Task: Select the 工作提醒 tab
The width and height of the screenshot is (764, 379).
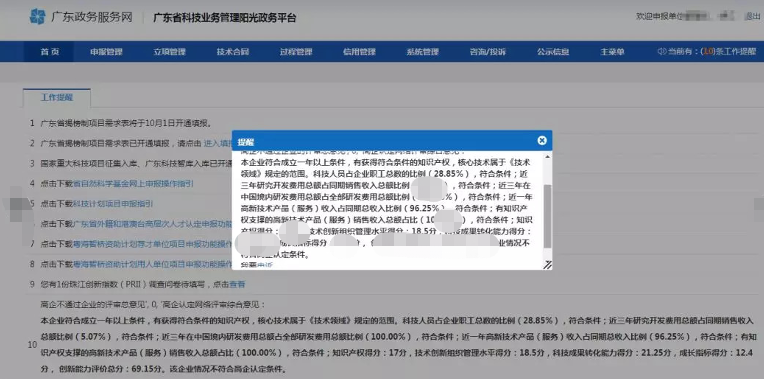Action: pos(57,97)
